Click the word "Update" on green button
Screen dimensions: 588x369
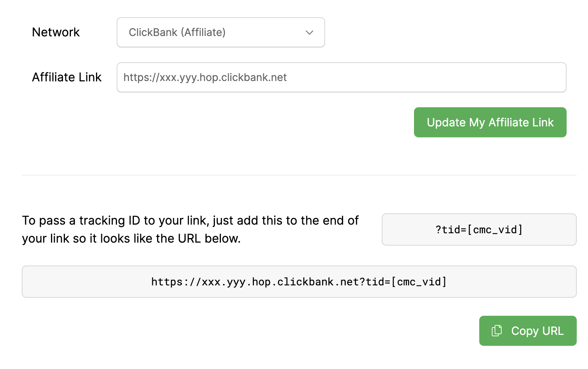pyautogui.click(x=446, y=122)
